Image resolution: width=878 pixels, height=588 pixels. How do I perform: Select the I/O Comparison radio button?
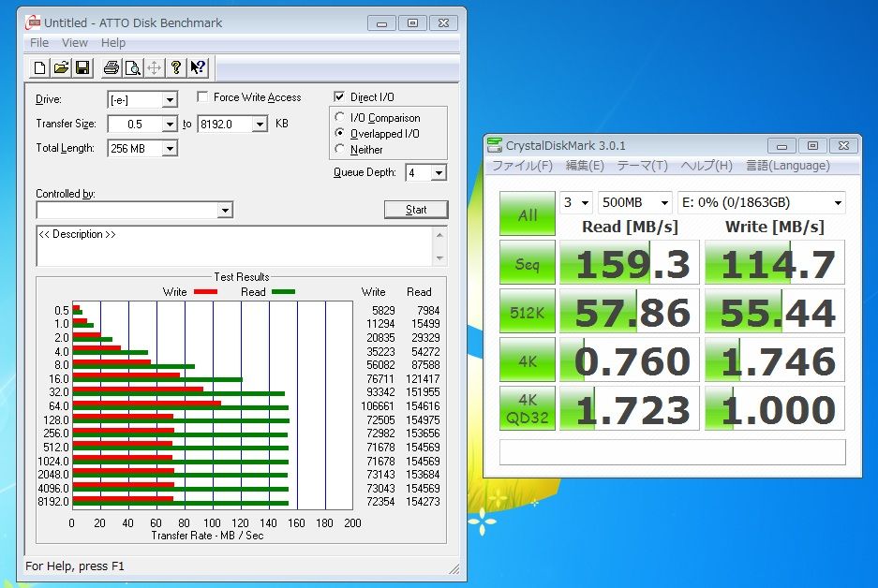click(339, 117)
